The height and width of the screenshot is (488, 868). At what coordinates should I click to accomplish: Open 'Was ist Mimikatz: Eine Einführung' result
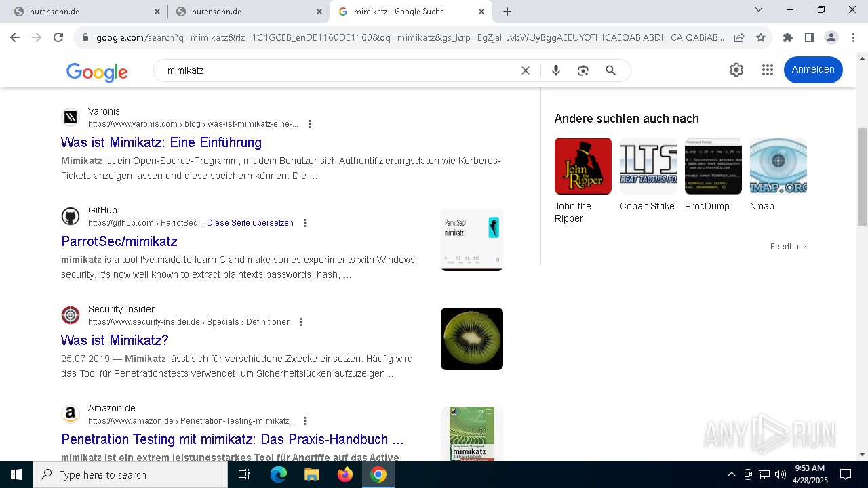(161, 142)
